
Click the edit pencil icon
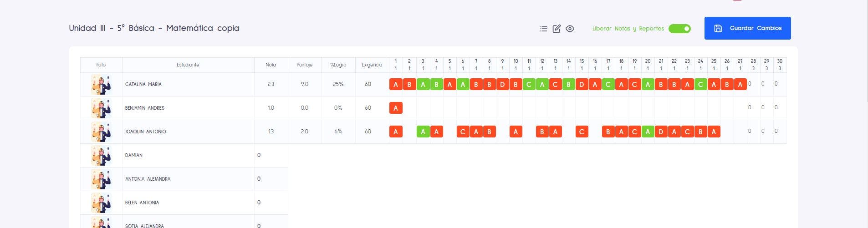tap(557, 29)
